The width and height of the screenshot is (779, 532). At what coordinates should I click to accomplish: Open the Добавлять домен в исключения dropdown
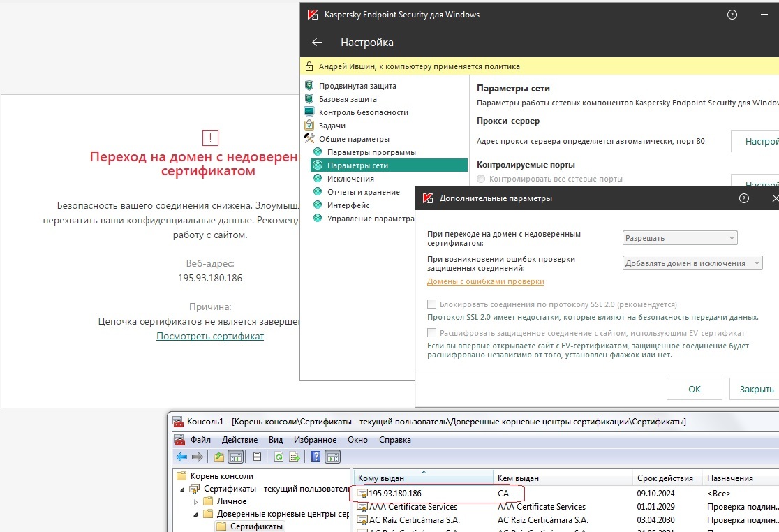click(x=692, y=263)
